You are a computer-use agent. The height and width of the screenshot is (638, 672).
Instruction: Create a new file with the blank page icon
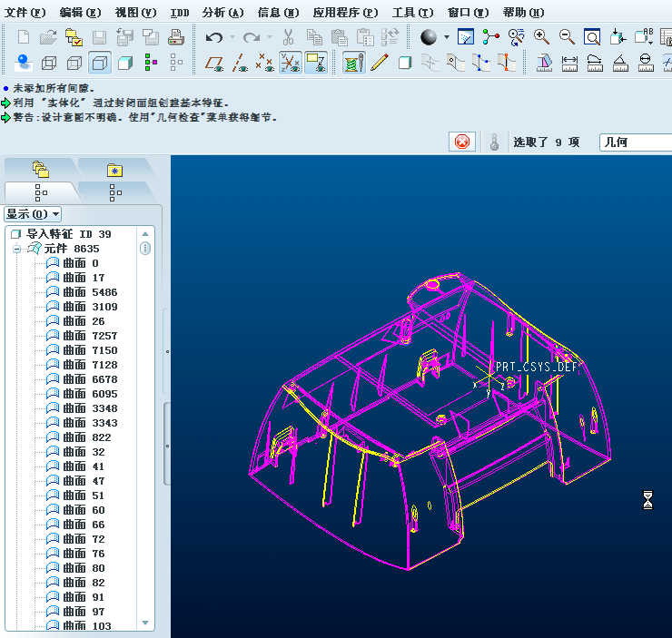pyautogui.click(x=23, y=37)
